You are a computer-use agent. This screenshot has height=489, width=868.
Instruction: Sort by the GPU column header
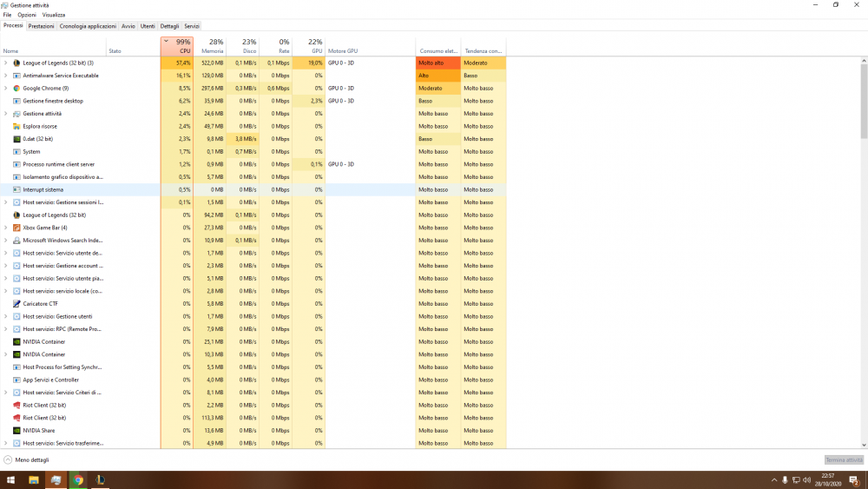[x=309, y=47]
